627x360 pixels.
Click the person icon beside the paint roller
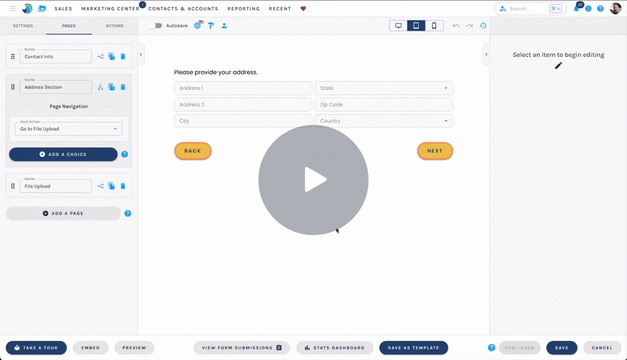coord(224,26)
